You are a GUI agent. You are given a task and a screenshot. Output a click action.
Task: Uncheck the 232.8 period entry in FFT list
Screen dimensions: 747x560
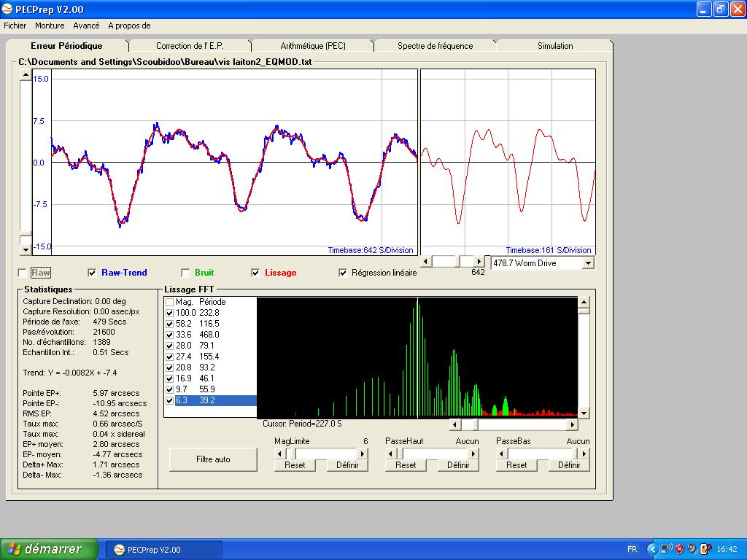click(x=170, y=313)
